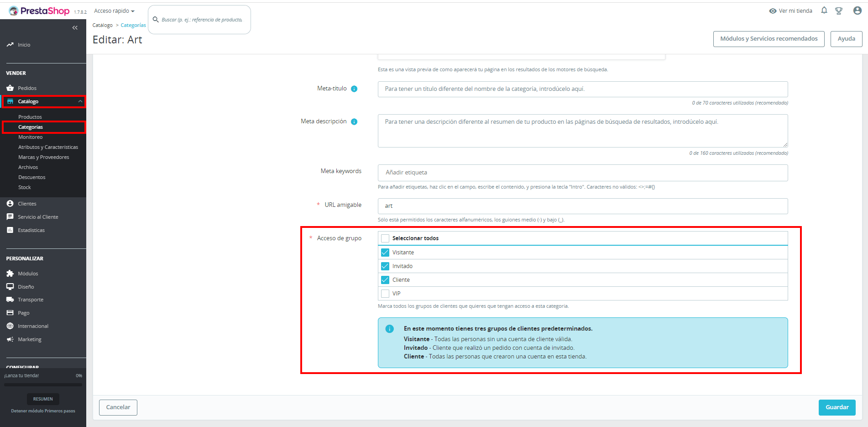Screen dimensions: 868x427
Task: Open the Acceso rápido dropdown
Action: pos(114,11)
